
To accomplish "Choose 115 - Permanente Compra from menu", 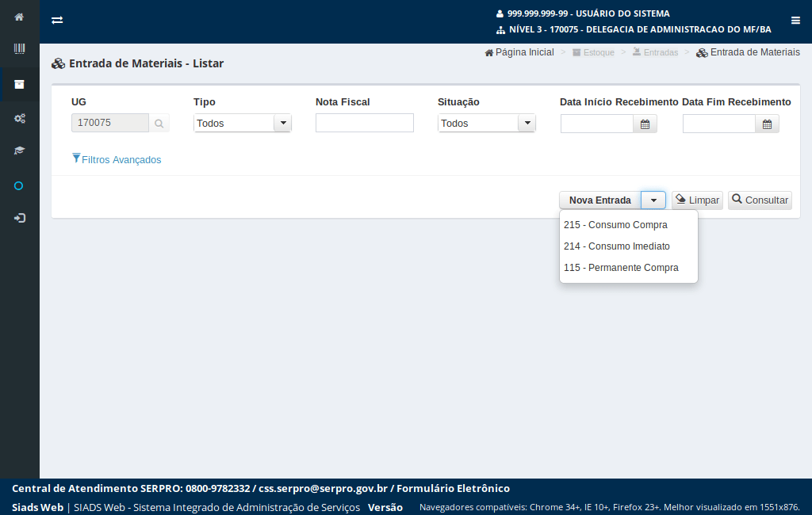I will pos(621,268).
